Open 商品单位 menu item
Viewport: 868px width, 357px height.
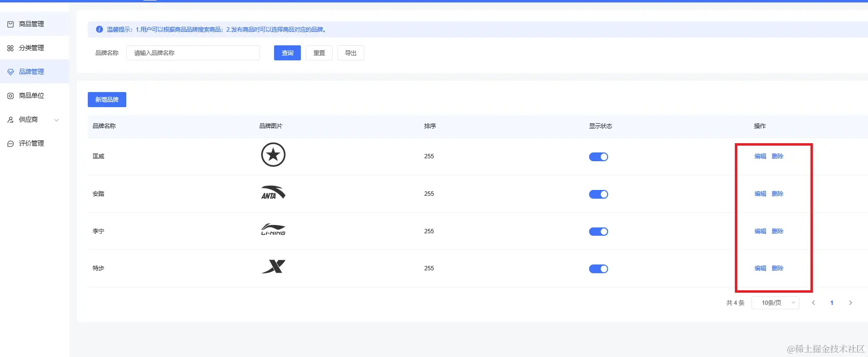[34, 95]
